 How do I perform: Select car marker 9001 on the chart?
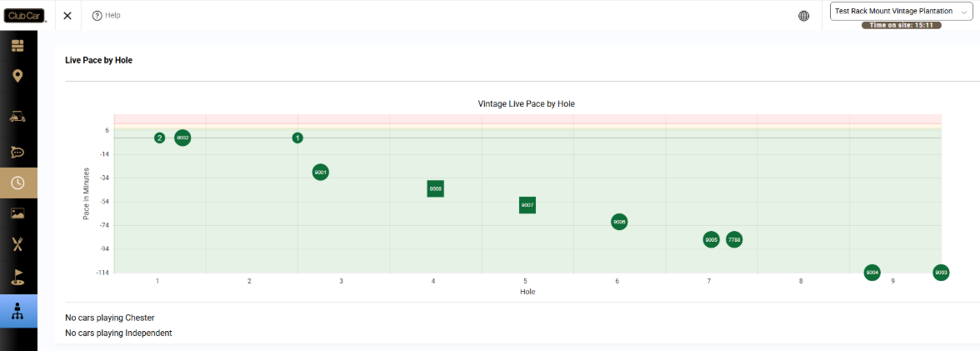(x=321, y=172)
